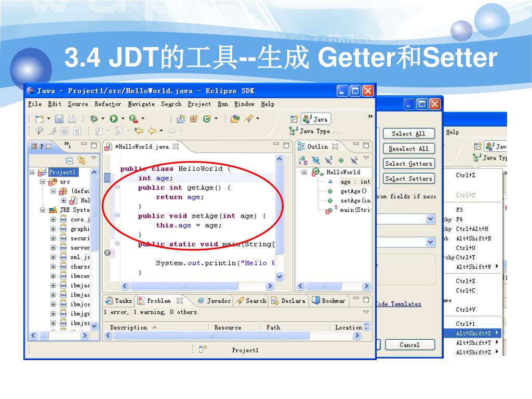
Task: Toggle Hide Static Members in Outline view
Action: click(x=328, y=160)
